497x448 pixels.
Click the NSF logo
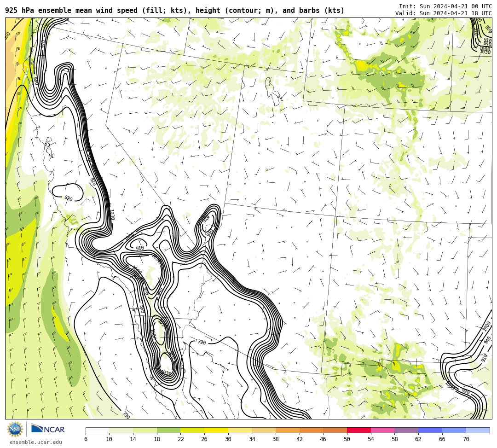[x=15, y=429]
